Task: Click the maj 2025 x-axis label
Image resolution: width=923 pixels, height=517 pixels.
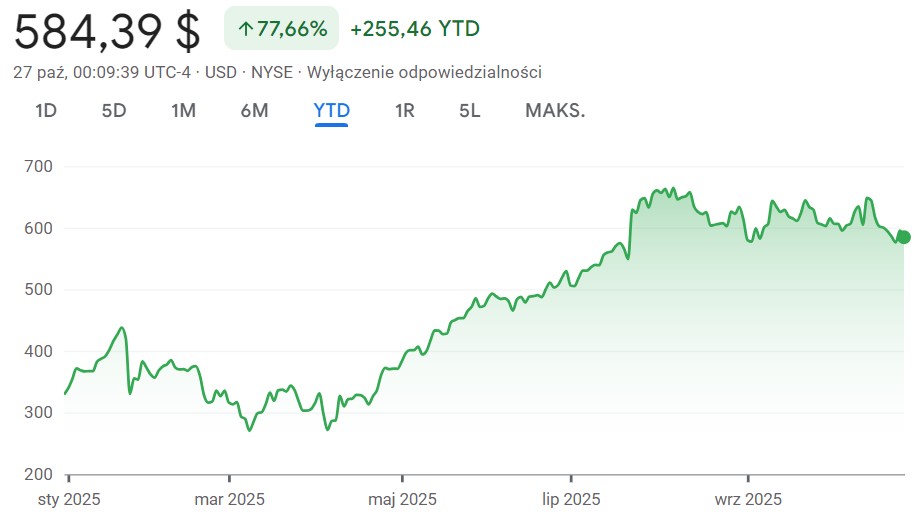Action: click(402, 498)
